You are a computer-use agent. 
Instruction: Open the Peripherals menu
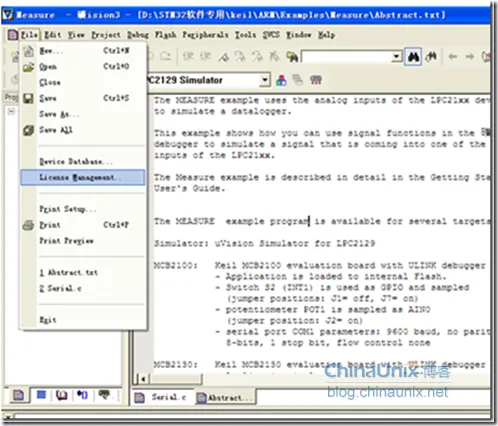(205, 35)
